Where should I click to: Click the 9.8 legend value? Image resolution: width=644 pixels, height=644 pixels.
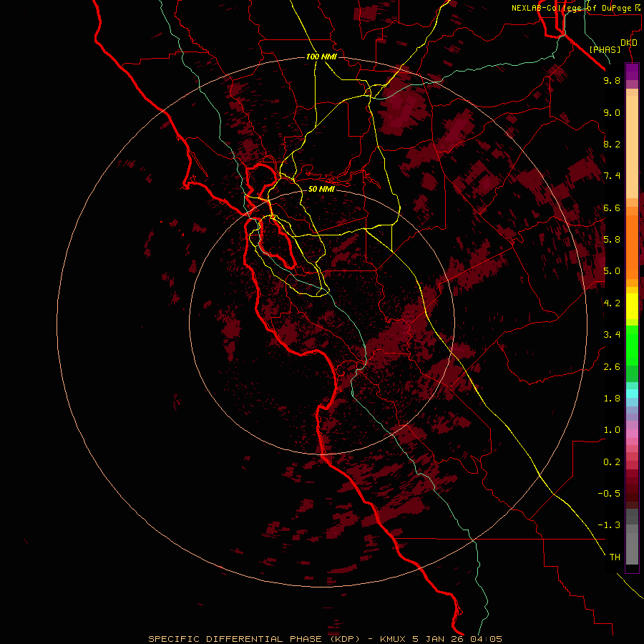pos(612,80)
